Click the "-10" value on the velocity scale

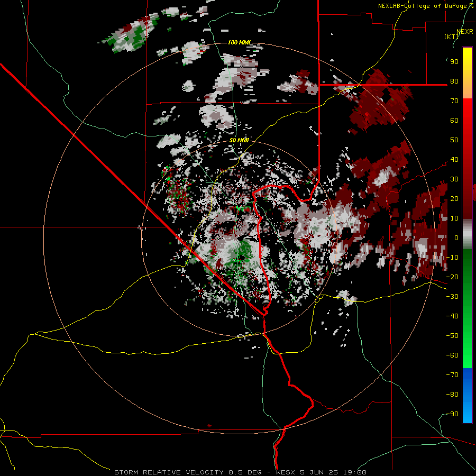(452, 258)
